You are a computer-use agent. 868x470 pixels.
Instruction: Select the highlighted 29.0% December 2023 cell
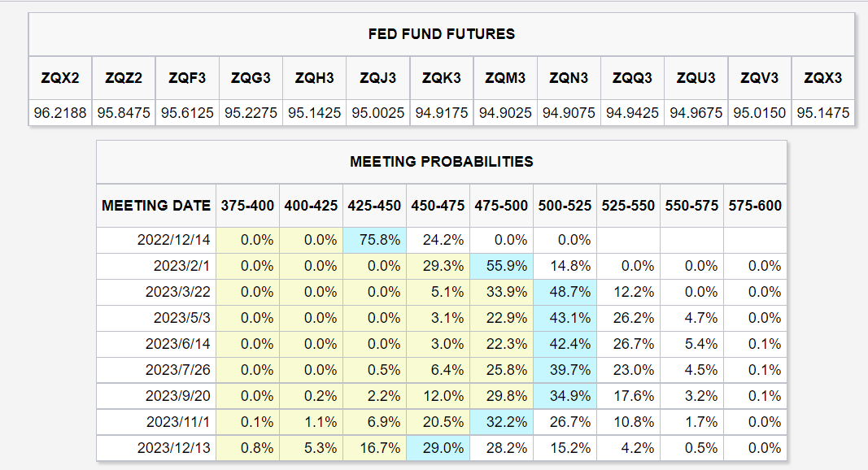[438, 448]
